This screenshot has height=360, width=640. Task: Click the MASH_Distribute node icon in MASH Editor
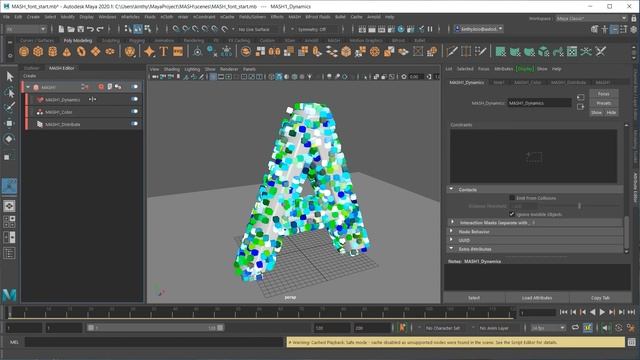click(40, 124)
